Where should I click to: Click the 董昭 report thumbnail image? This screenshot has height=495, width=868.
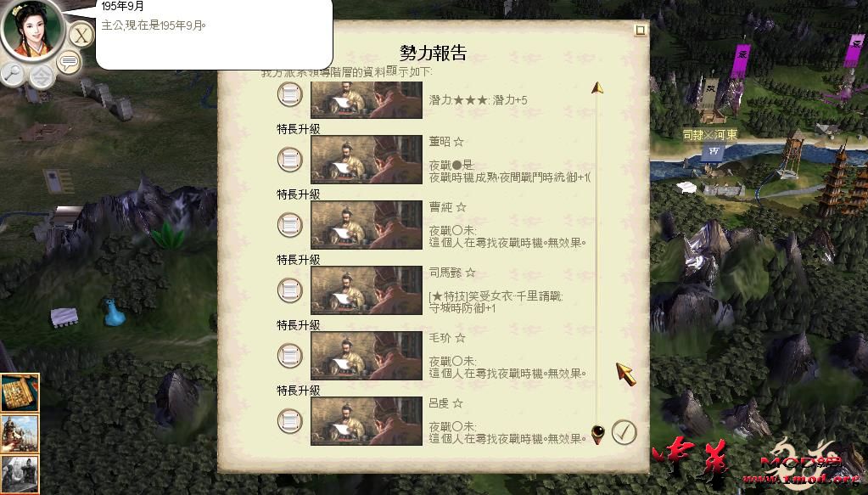[x=367, y=160]
